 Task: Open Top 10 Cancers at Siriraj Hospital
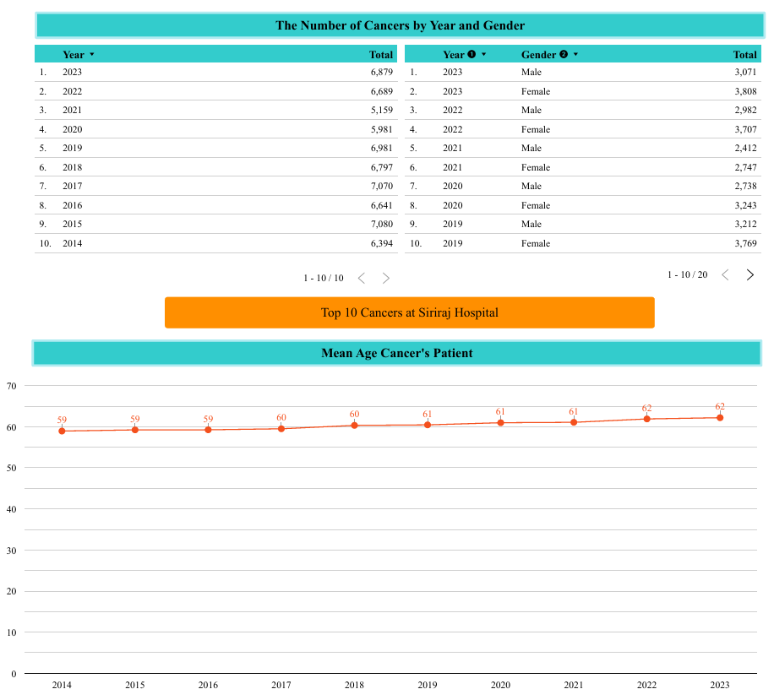click(x=409, y=312)
